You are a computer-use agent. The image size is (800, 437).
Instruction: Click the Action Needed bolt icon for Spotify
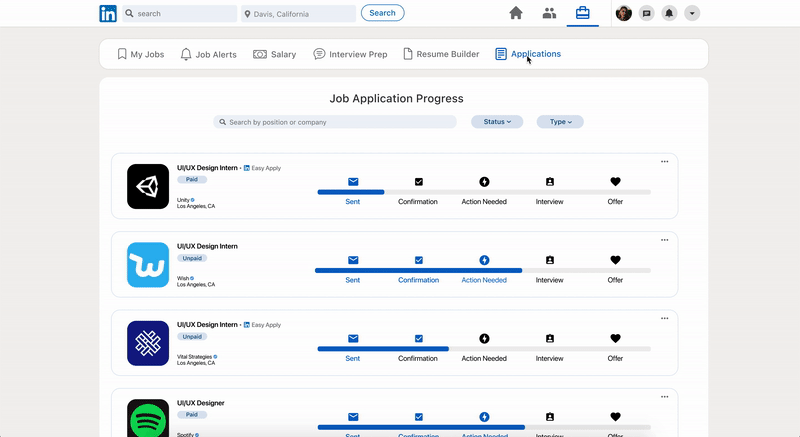[x=484, y=417]
